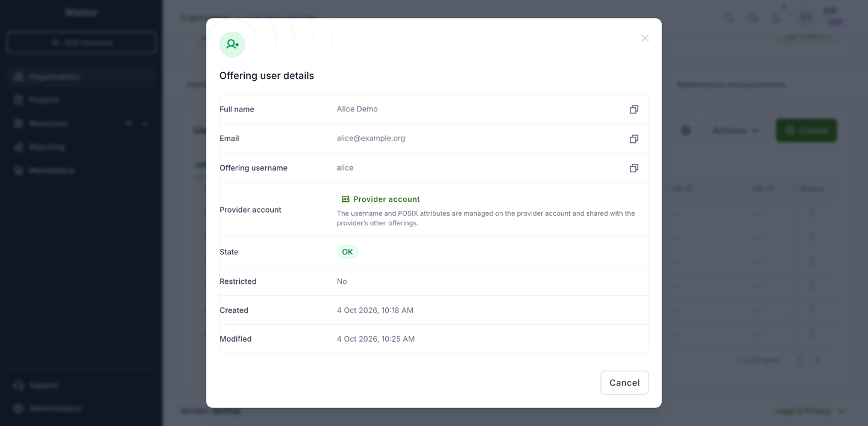
Task: Click the Offering user details heading
Action: (266, 76)
